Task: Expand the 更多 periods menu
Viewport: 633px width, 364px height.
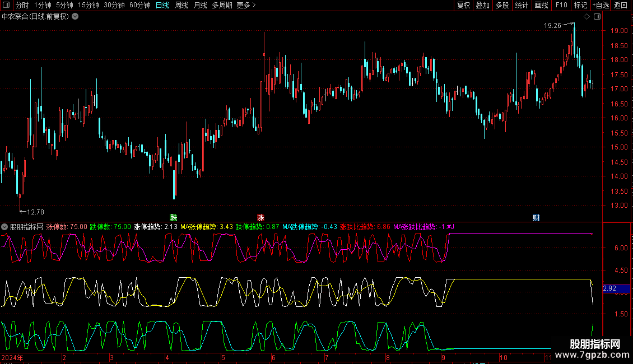Action: tap(246, 5)
